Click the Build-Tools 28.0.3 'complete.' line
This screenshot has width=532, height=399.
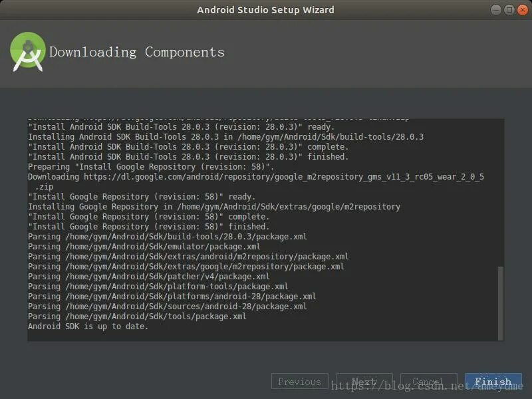point(188,147)
